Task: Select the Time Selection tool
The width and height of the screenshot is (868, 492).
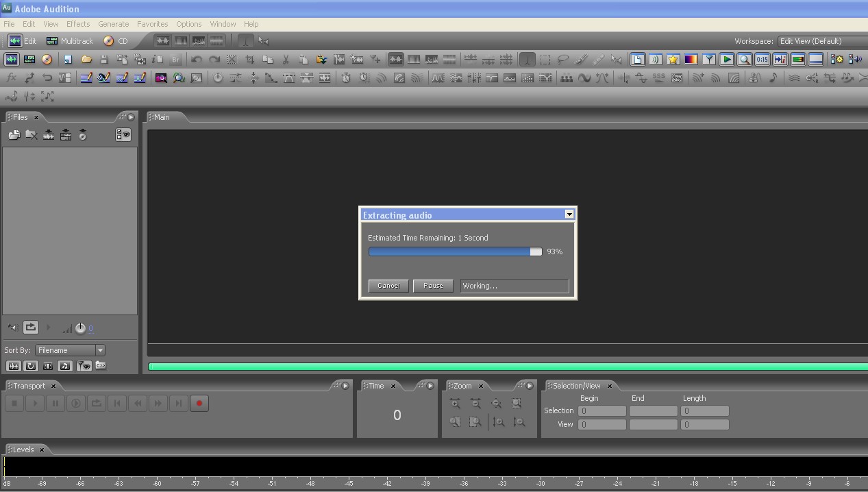Action: pyautogui.click(x=527, y=60)
